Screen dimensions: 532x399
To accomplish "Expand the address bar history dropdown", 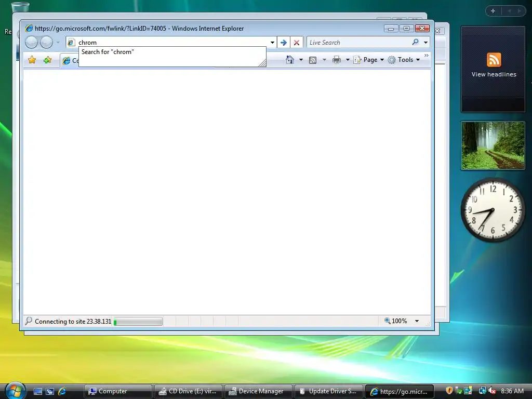I will click(272, 43).
